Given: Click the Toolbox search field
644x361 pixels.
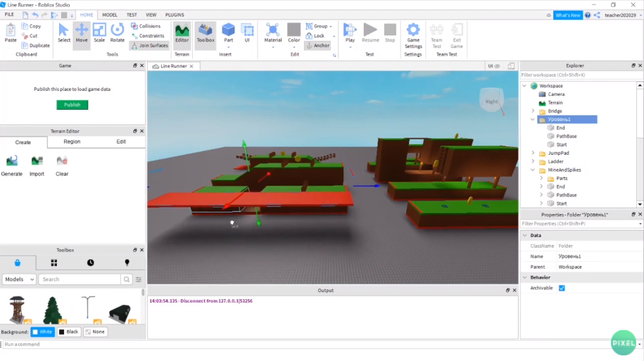Looking at the screenshot, I should click(80, 279).
